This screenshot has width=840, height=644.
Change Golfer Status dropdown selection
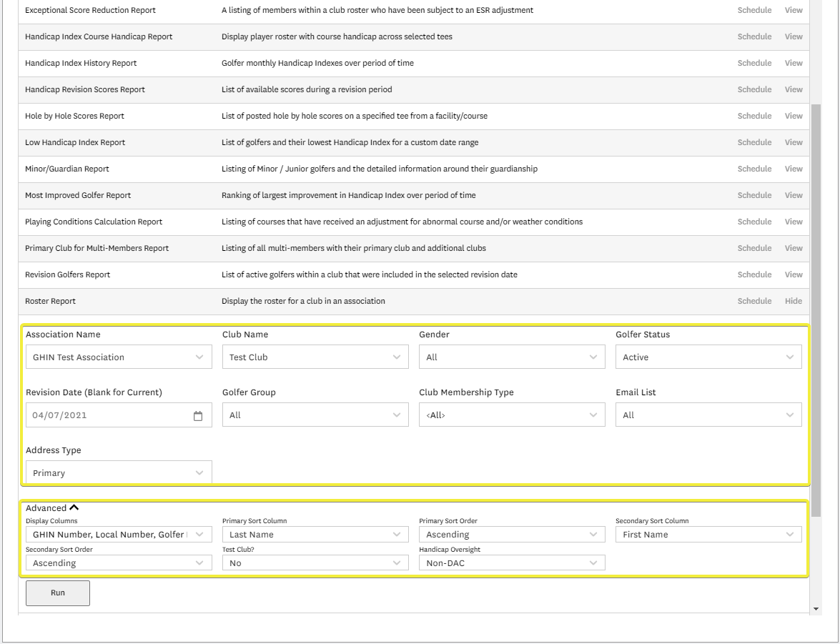(x=708, y=357)
